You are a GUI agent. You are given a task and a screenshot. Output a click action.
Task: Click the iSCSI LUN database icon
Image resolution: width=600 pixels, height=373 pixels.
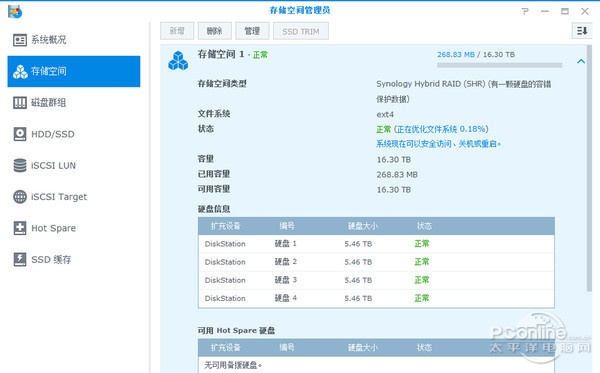(20, 165)
